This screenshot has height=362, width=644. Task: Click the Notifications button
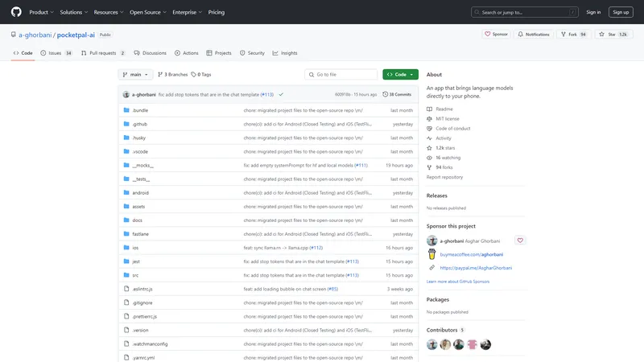(x=533, y=35)
